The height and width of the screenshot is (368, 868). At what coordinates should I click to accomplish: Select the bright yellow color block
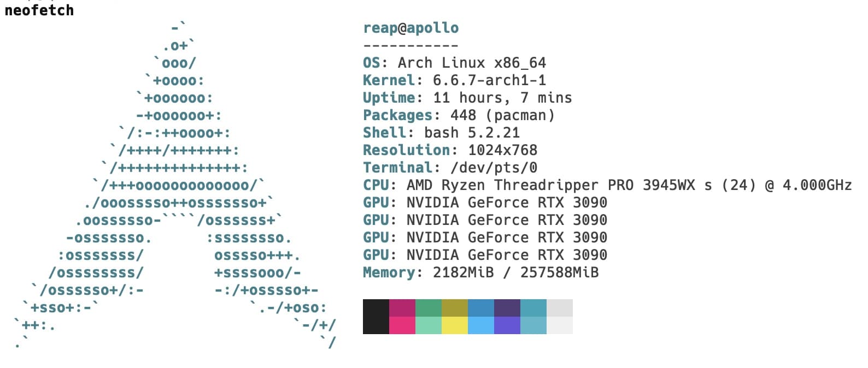(455, 325)
